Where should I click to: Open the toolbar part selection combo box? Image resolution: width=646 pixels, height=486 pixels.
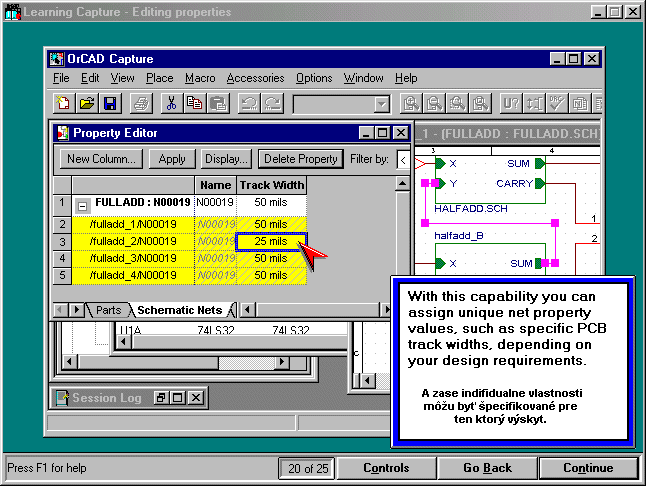tap(381, 104)
